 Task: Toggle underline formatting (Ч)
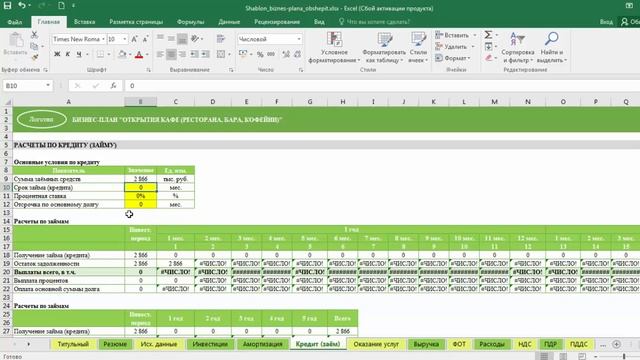pyautogui.click(x=79, y=54)
